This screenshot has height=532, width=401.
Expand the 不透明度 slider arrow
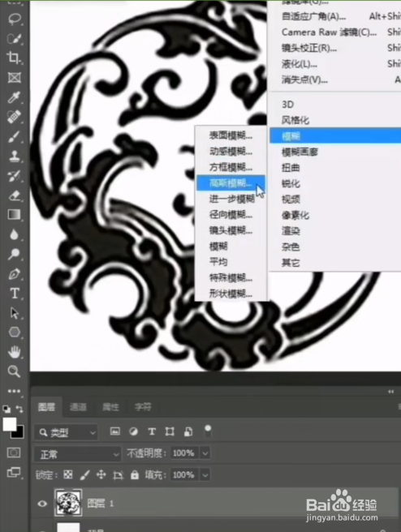pyautogui.click(x=205, y=453)
